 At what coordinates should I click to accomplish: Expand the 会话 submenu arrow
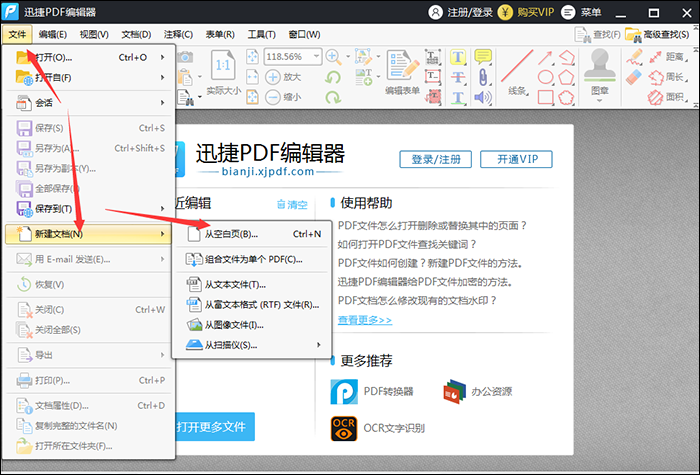[x=162, y=103]
